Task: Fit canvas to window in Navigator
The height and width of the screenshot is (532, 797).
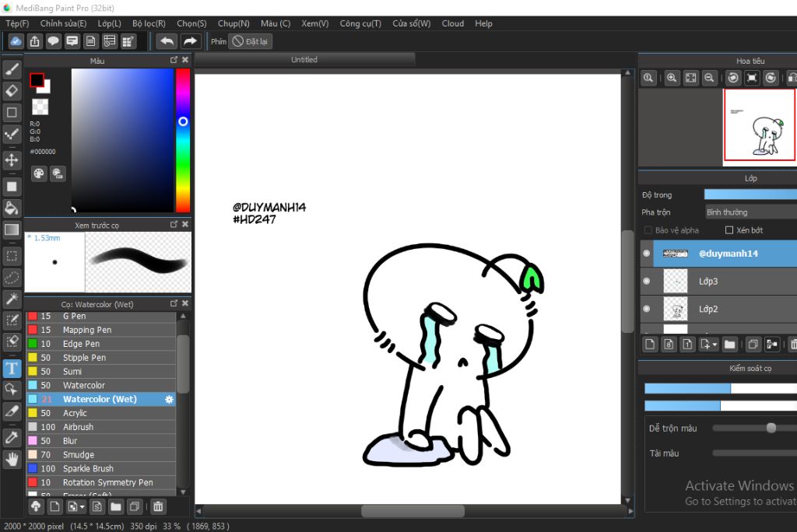Action: (691, 78)
